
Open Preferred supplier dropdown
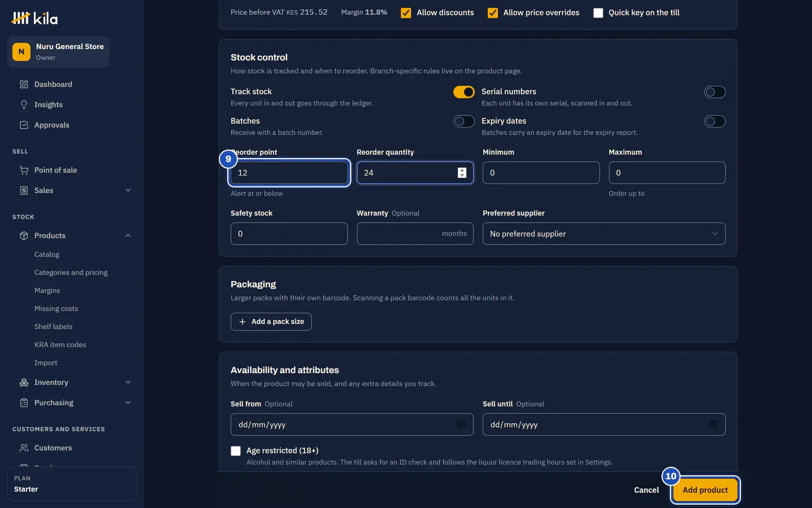(604, 234)
